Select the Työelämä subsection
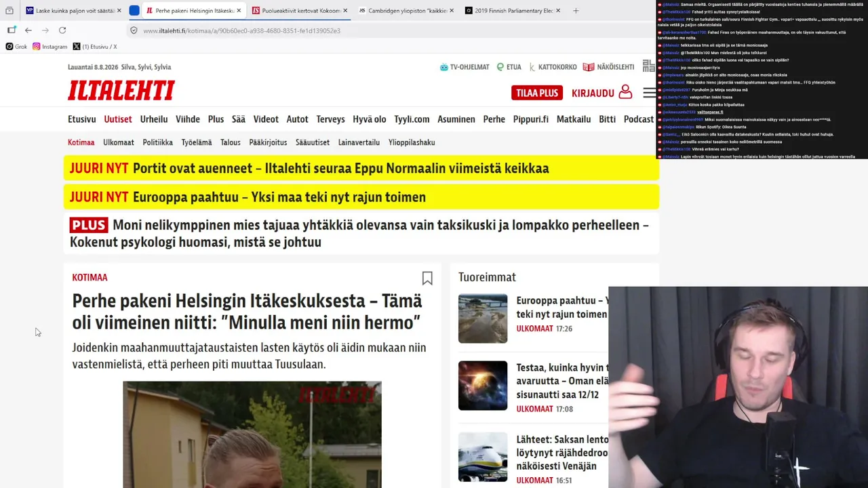This screenshot has height=488, width=868. tap(197, 142)
